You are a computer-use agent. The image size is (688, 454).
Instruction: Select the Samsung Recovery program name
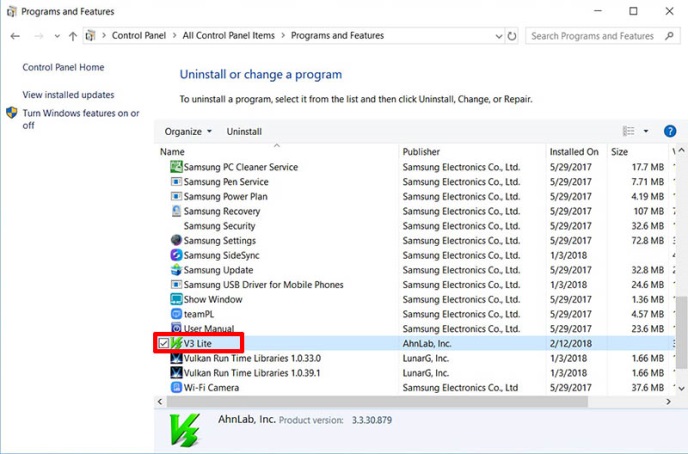click(222, 211)
